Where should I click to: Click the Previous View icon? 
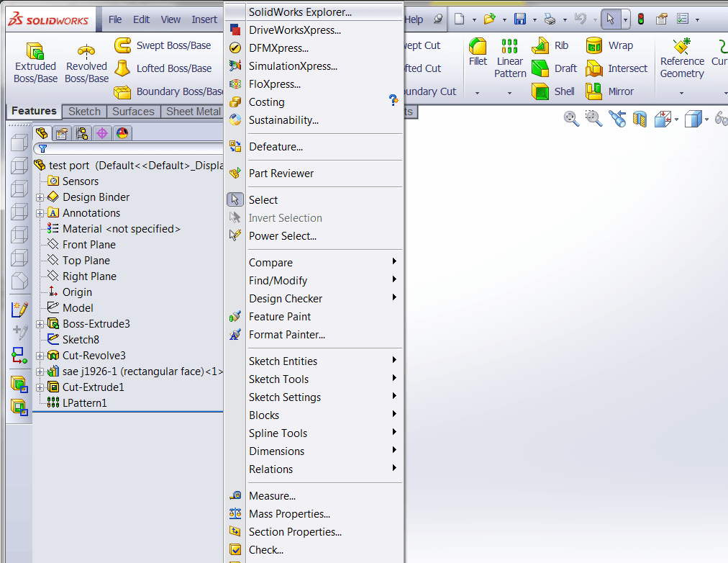tap(617, 119)
